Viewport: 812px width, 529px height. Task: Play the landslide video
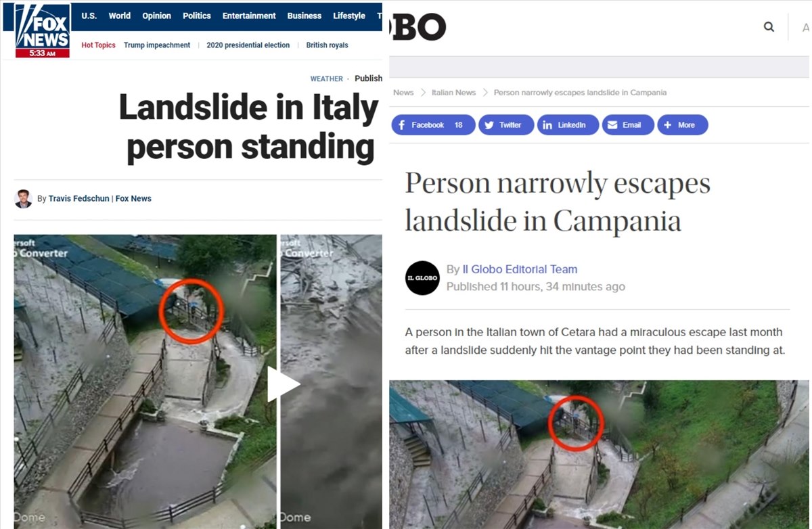[283, 384]
